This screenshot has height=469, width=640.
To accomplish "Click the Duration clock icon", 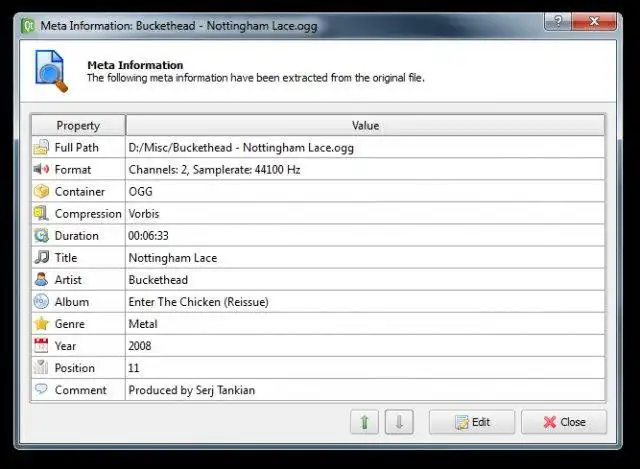I will tap(41, 236).
